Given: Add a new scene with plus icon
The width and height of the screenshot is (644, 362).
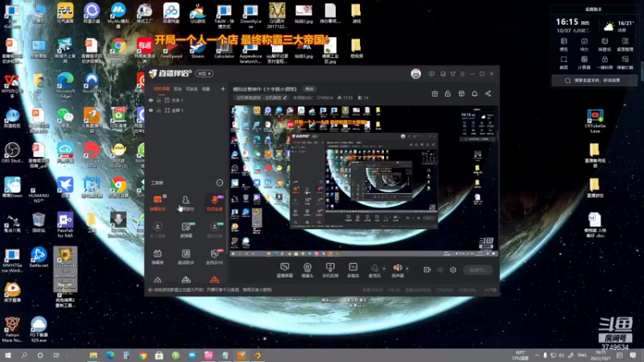Looking at the screenshot, I should (223, 88).
